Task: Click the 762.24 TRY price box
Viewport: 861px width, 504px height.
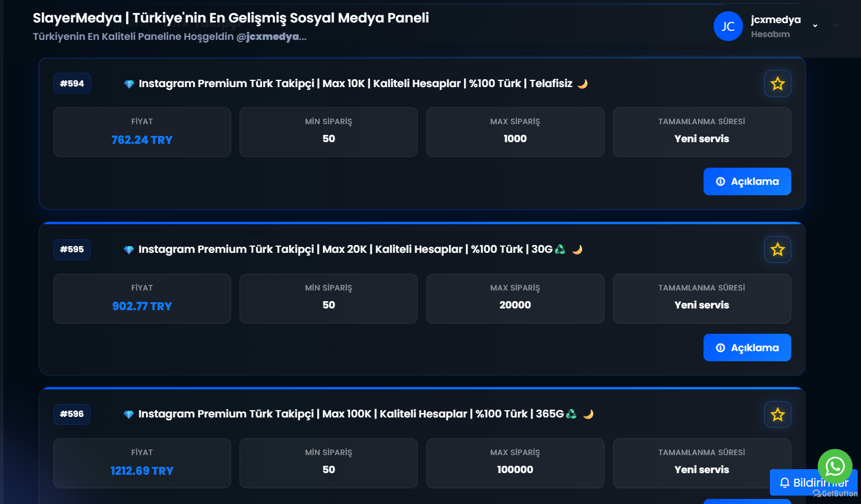Action: coord(142,132)
